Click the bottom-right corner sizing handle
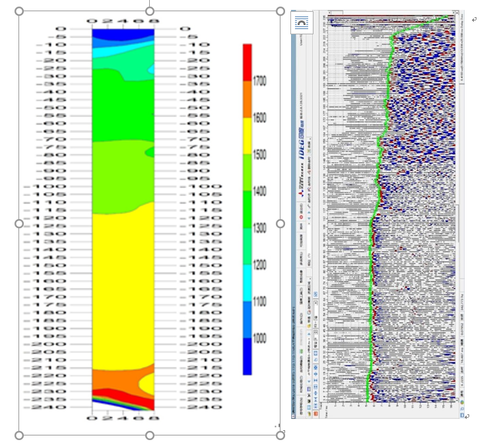 tap(280, 435)
